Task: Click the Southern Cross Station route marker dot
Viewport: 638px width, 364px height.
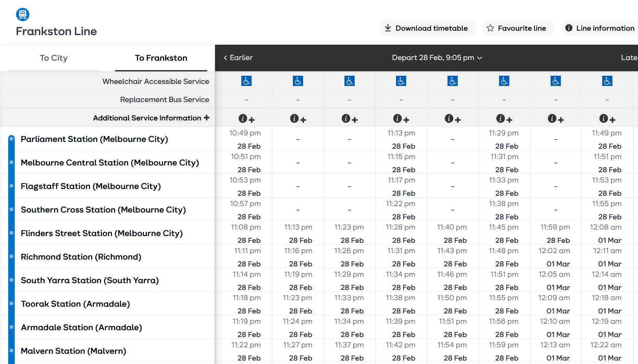Action: tap(12, 209)
